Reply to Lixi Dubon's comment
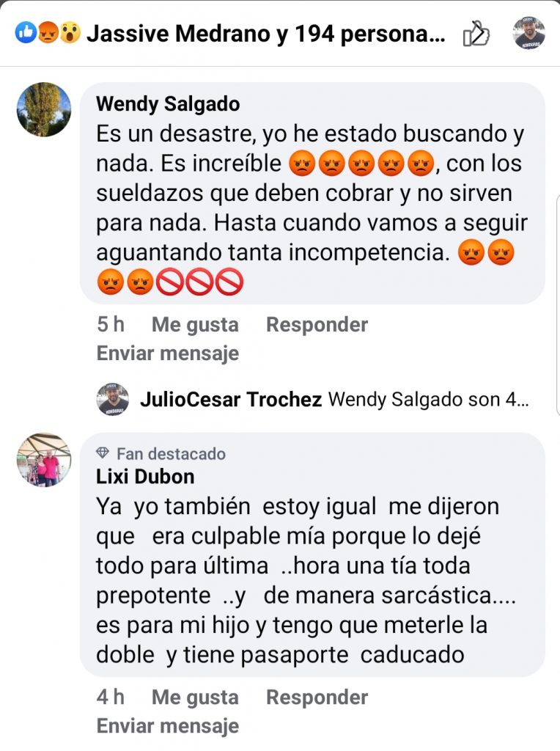Image resolution: width=560 pixels, height=751 pixels. click(317, 697)
